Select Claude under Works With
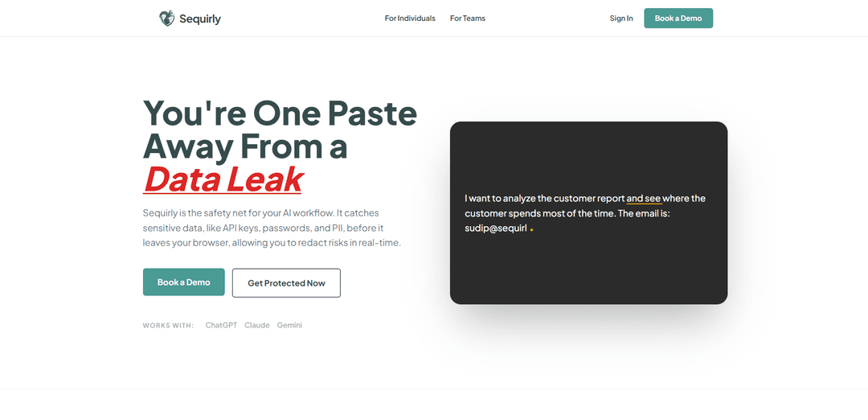This screenshot has width=868, height=420. [x=257, y=325]
